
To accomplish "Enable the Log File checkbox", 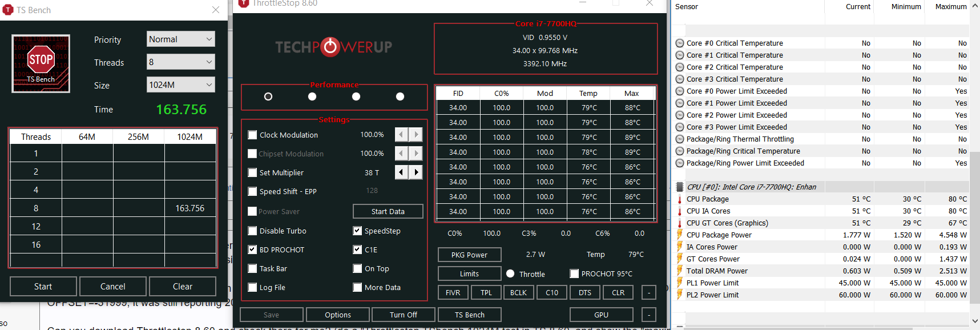I will coord(252,288).
